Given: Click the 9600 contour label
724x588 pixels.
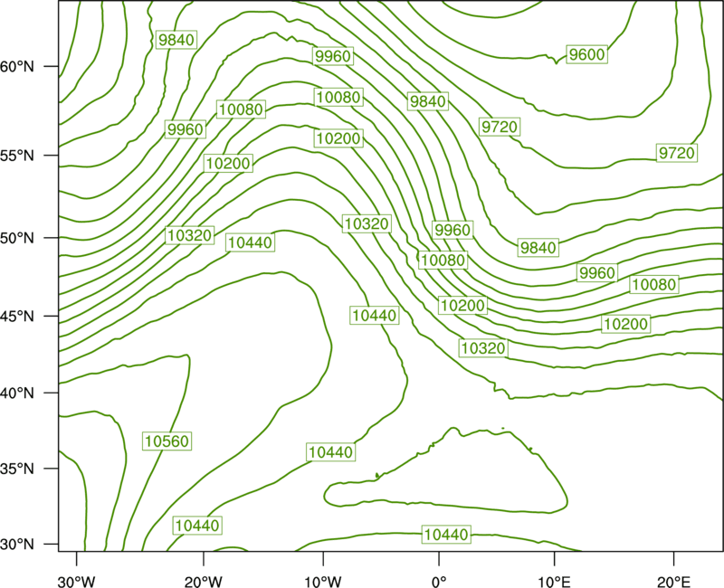Looking at the screenshot, I should tap(586, 54).
